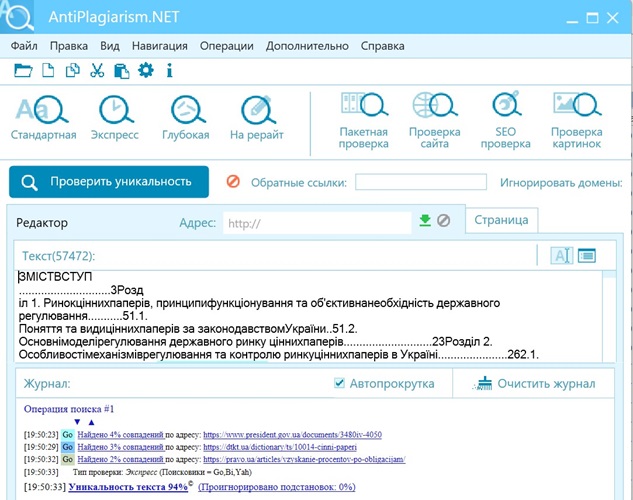Open the pravo.ua articles link

(x=304, y=459)
